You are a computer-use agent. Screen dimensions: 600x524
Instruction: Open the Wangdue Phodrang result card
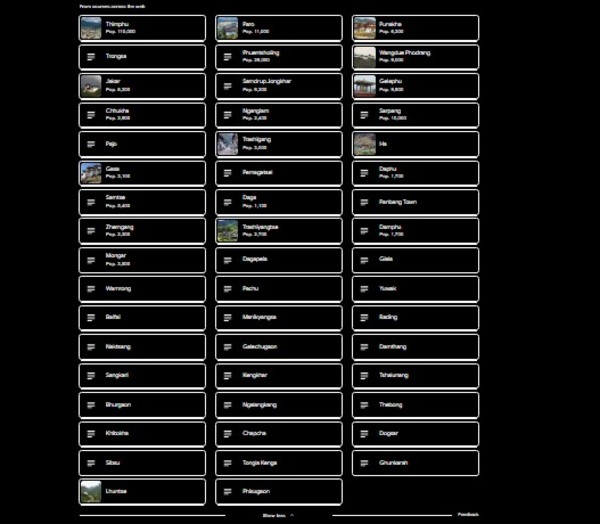pyautogui.click(x=415, y=57)
